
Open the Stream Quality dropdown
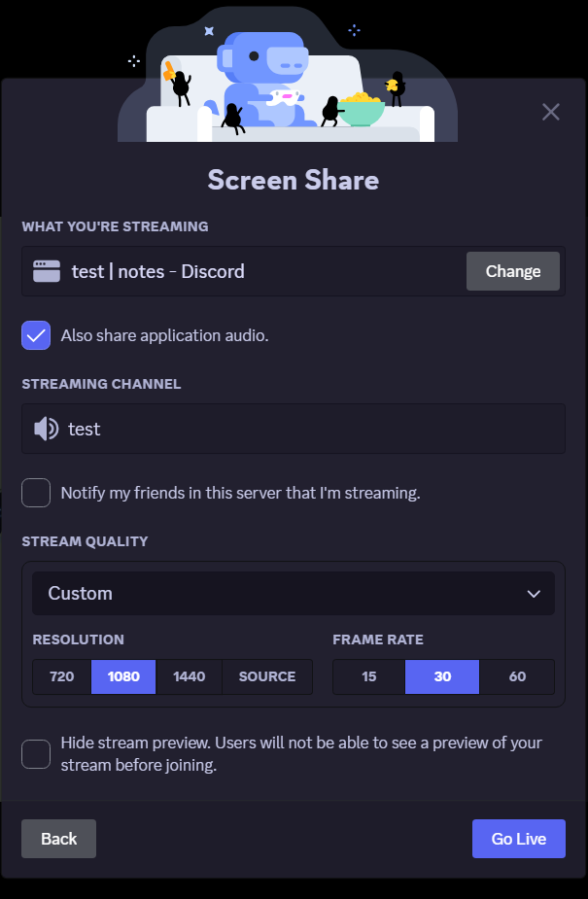(x=293, y=593)
